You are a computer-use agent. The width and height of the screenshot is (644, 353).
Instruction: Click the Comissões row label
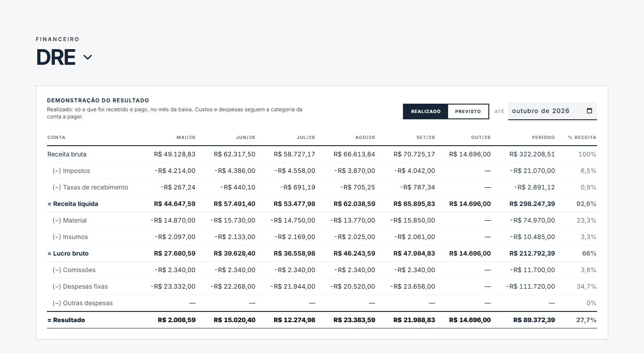click(x=74, y=270)
